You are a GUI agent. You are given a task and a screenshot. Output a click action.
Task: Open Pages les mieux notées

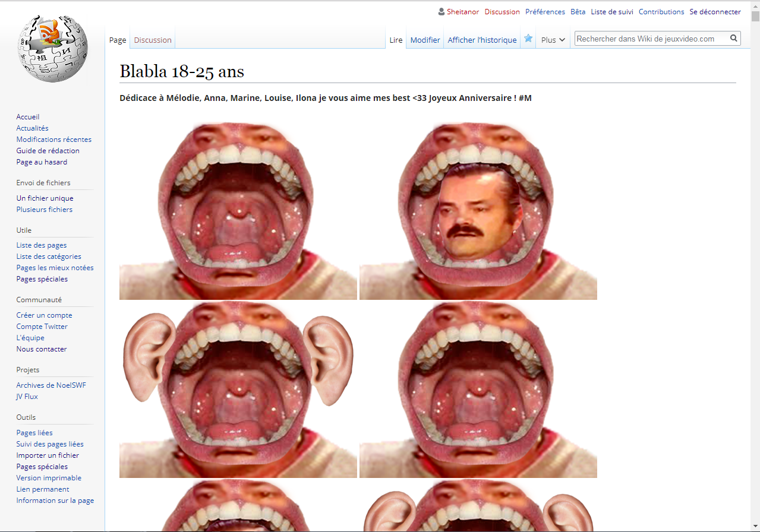click(55, 268)
